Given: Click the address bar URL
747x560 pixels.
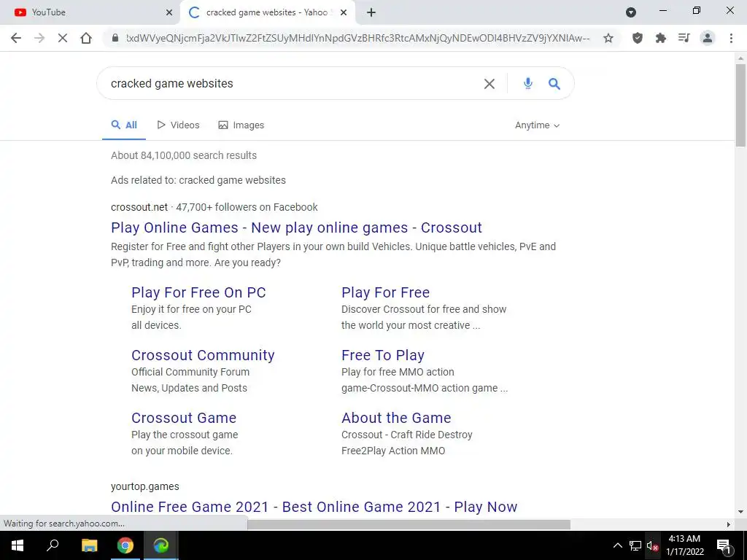Looking at the screenshot, I should pyautogui.click(x=358, y=38).
